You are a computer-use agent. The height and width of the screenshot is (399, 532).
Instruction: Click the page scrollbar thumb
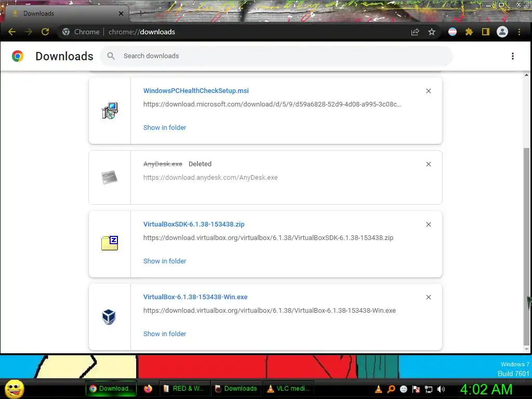pyautogui.click(x=527, y=246)
